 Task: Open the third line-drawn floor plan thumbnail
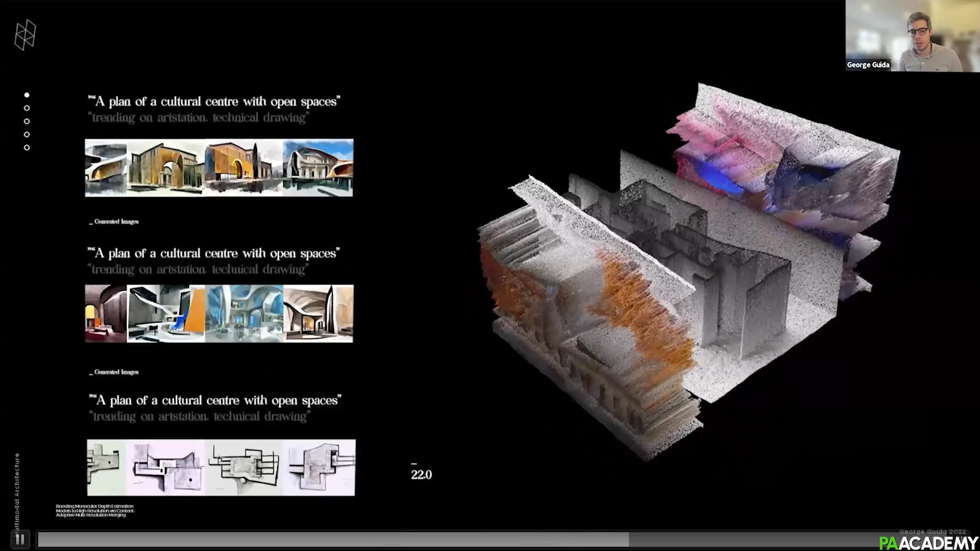[245, 468]
